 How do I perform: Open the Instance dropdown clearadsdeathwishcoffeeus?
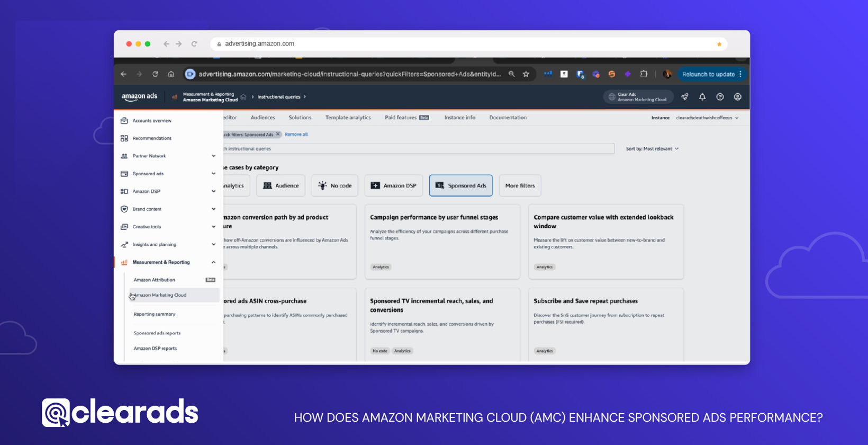point(707,118)
